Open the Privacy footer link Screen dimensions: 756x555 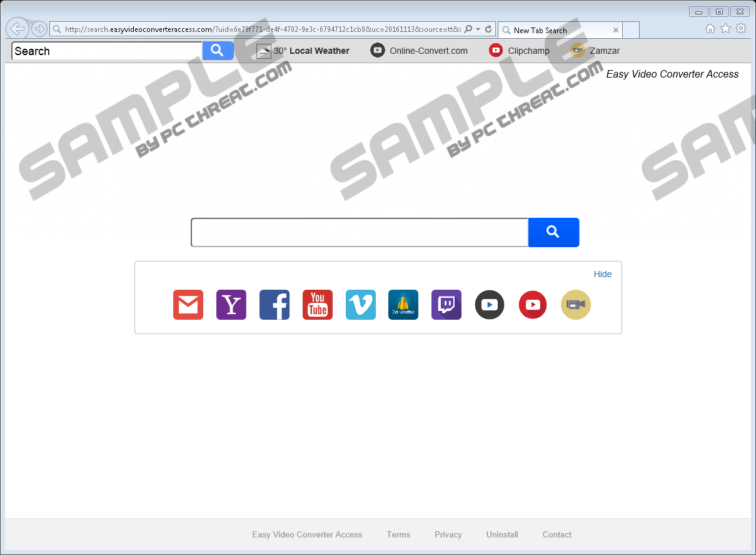point(448,534)
